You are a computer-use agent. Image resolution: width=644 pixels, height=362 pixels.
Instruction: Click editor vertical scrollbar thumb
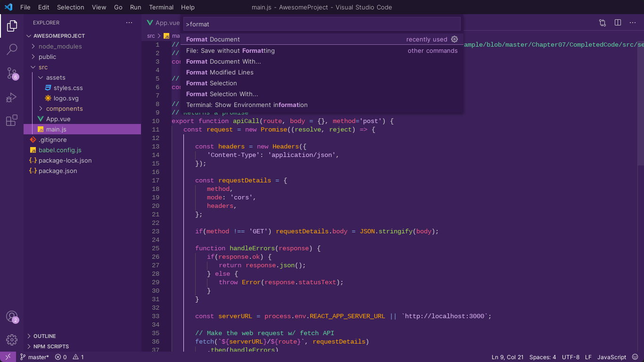tap(640, 103)
